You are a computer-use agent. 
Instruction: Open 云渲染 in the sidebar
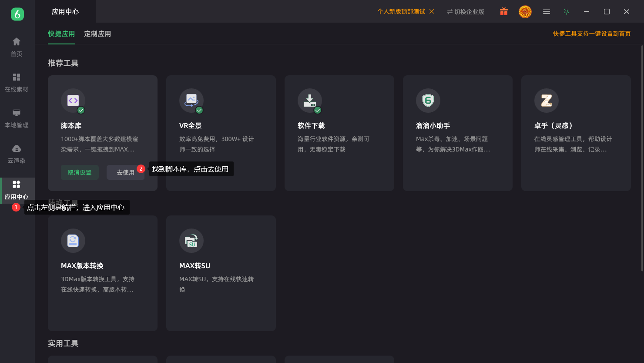click(17, 154)
